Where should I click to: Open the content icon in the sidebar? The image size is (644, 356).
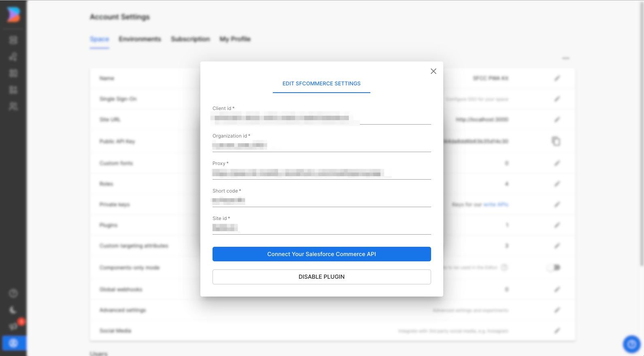(x=13, y=40)
